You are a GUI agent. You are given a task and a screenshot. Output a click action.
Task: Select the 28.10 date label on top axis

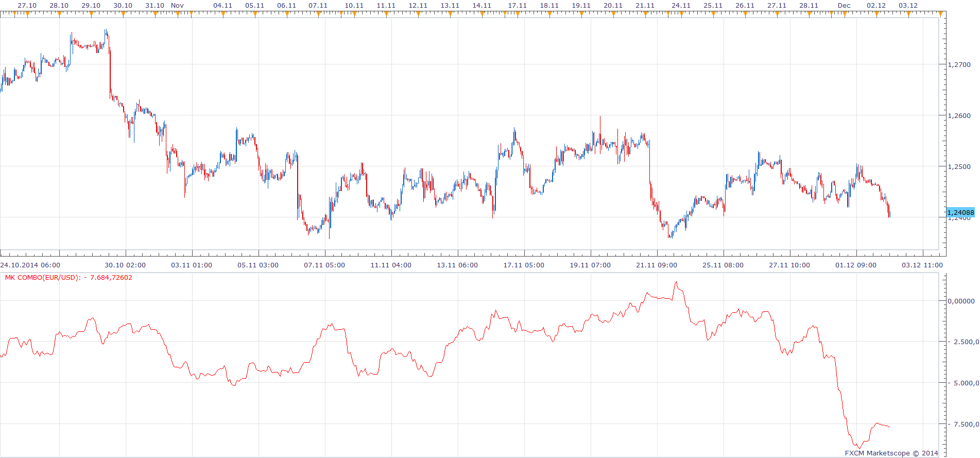(59, 6)
